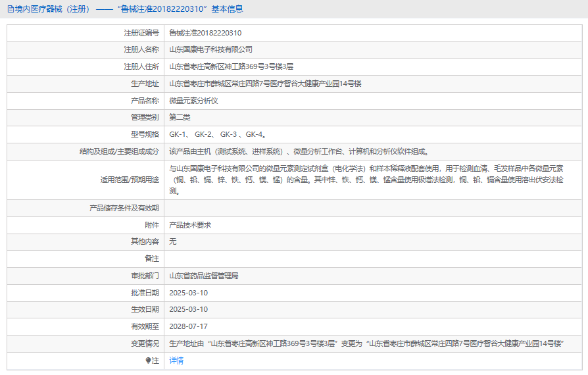This screenshot has height=375, width=588.
Task: Select the text starting 该产品由主机
Action: tap(299, 151)
